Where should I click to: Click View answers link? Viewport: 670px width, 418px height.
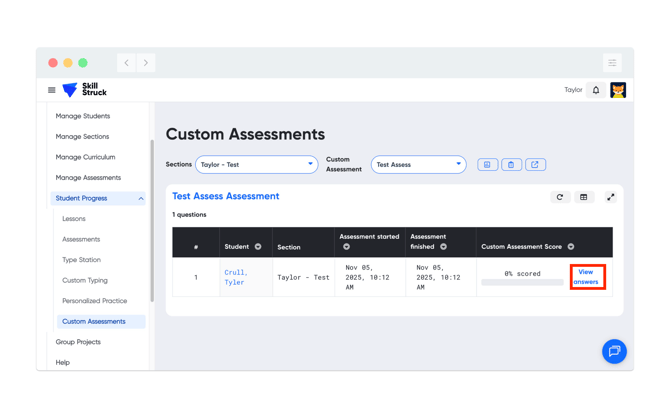tap(586, 277)
